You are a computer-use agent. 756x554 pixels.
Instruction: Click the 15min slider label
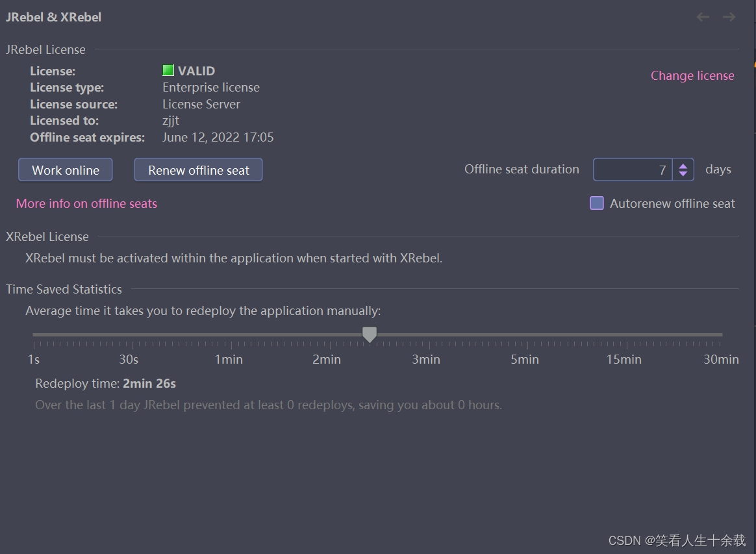pyautogui.click(x=624, y=360)
